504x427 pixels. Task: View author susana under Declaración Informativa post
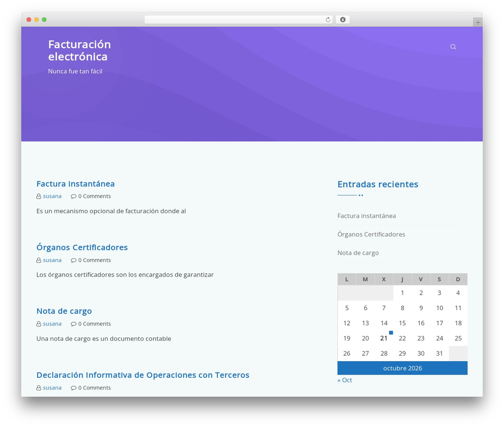pos(52,388)
